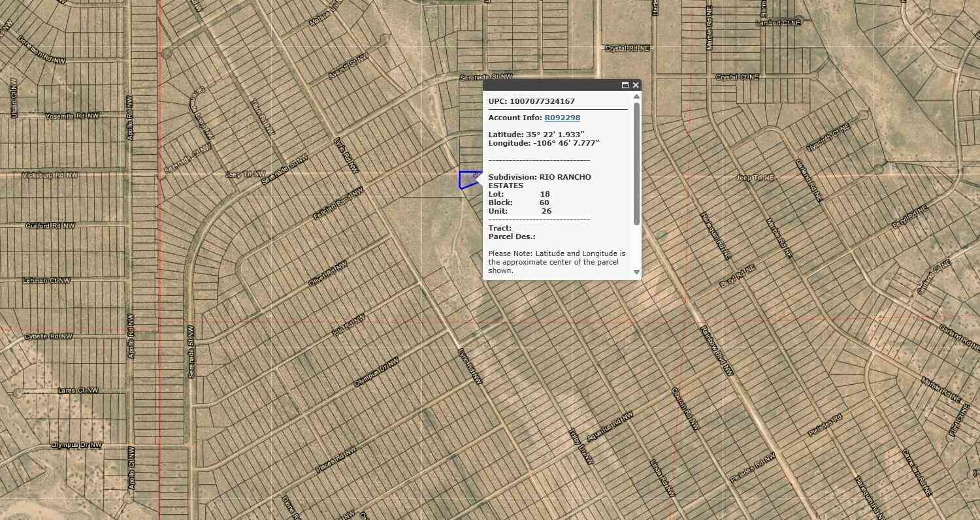Click the popup scrollbar up arrow
980x520 pixels.
click(636, 97)
